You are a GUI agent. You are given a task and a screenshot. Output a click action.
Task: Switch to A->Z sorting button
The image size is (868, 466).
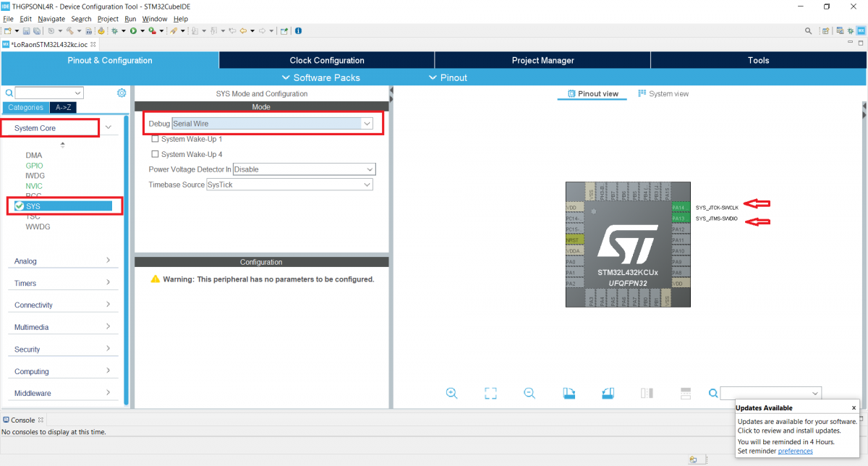[x=62, y=107]
